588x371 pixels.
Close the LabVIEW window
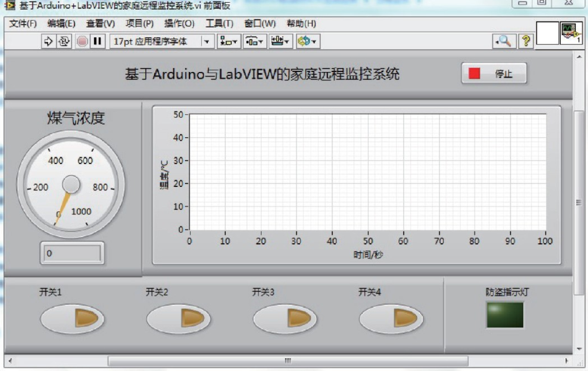click(569, 3)
